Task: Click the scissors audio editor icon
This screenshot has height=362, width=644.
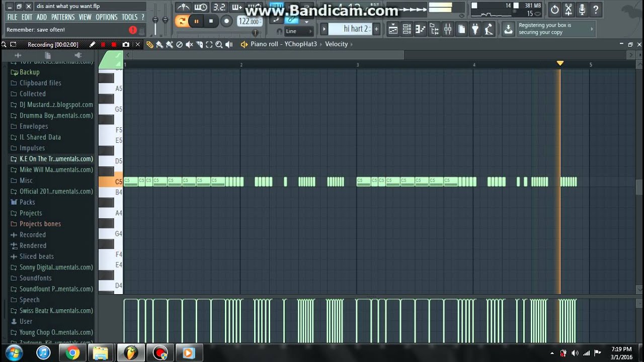Action: click(x=569, y=10)
